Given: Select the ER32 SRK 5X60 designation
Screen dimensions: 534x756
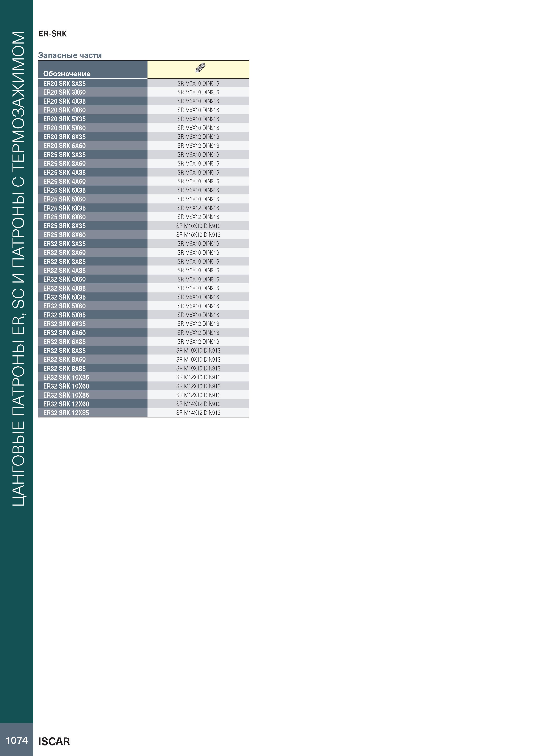Looking at the screenshot, I should [x=64, y=306].
